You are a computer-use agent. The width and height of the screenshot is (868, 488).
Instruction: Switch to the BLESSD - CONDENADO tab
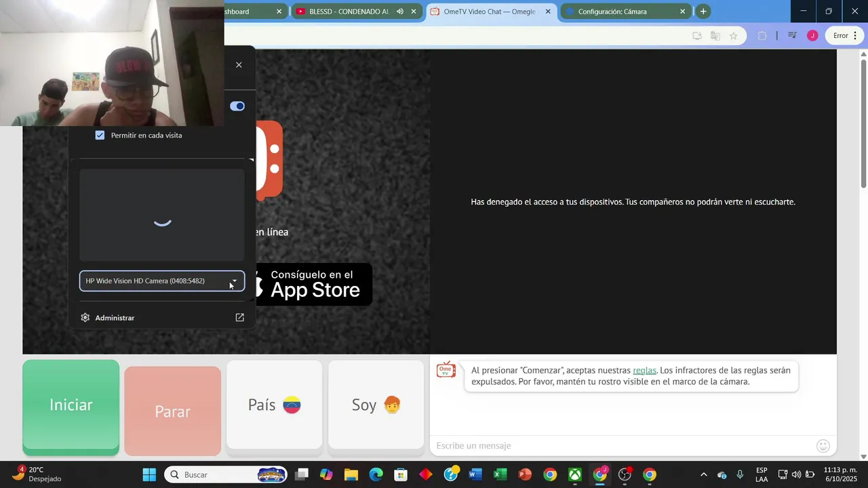[x=349, y=12]
